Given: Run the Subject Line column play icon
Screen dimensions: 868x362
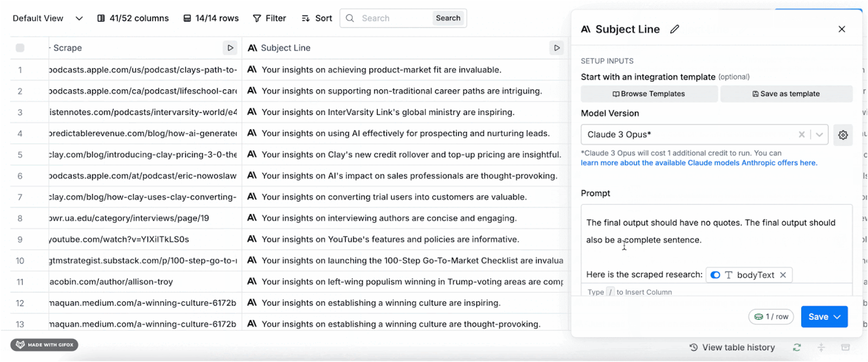Looking at the screenshot, I should (557, 48).
